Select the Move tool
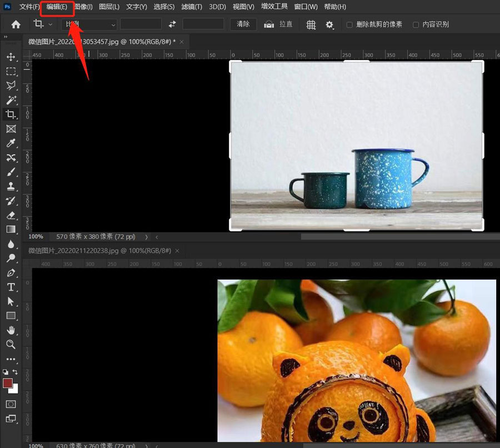 pyautogui.click(x=11, y=57)
